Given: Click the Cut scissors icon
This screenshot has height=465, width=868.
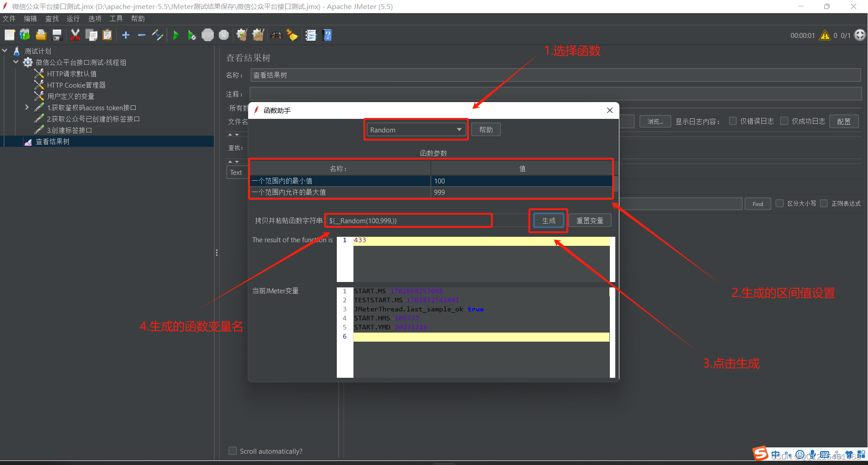Looking at the screenshot, I should pyautogui.click(x=75, y=35).
